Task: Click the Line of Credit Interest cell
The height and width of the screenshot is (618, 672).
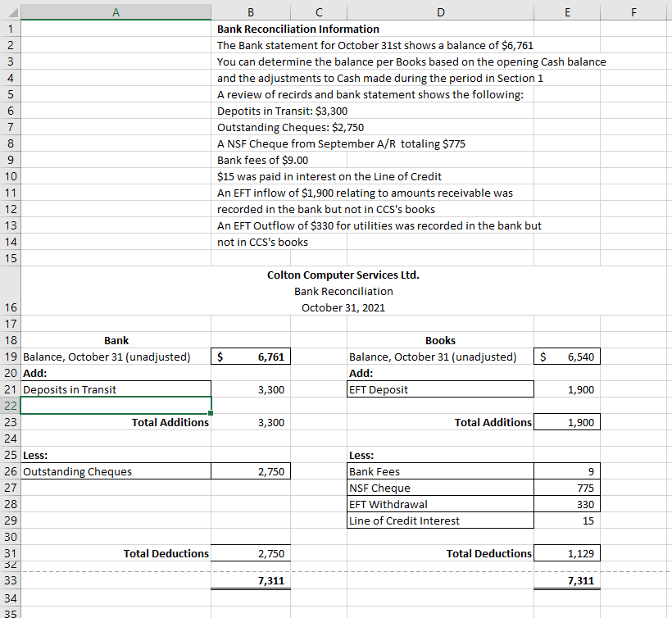Action: (440, 520)
